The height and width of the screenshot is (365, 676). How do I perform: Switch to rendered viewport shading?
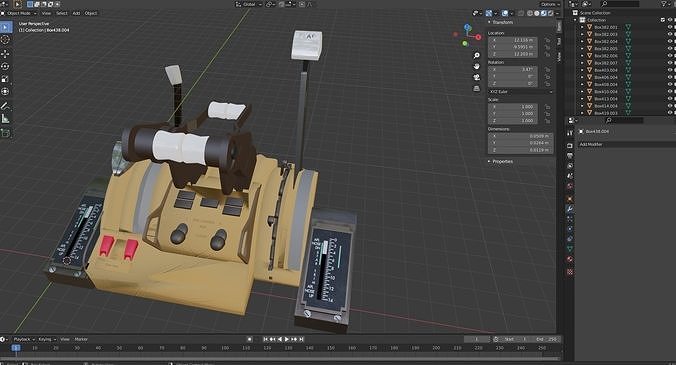point(551,13)
